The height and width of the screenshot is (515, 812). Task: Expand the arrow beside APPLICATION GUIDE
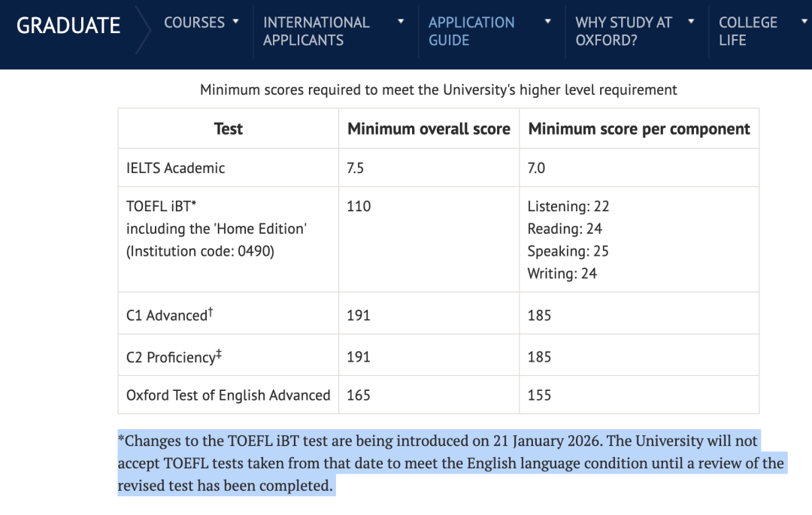(548, 21)
